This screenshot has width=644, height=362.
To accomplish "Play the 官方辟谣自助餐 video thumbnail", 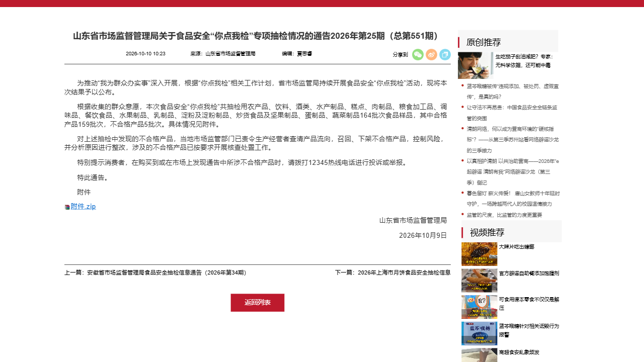I will click(x=479, y=281).
